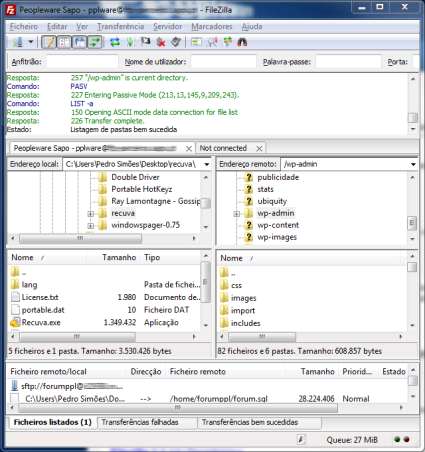Viewport: 425px width, 452px height.
Task: Select the includes remote folder icon
Action: tap(225, 323)
